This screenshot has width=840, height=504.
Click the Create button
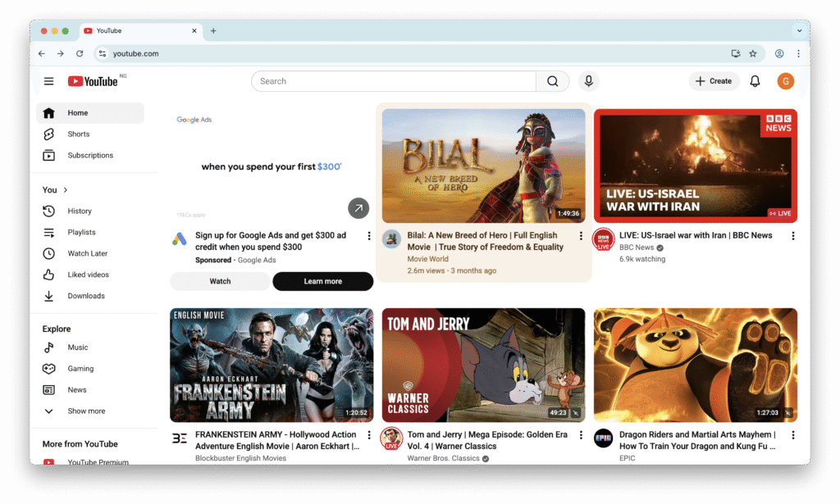[x=714, y=81]
